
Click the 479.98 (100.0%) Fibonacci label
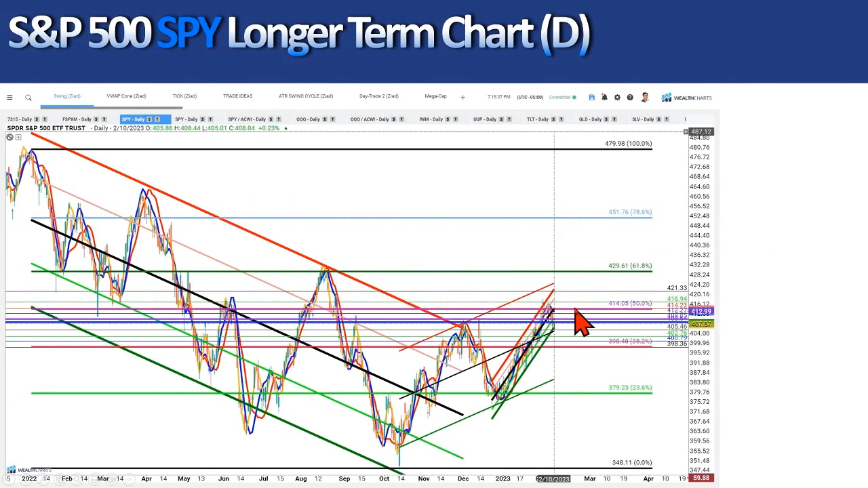coord(628,144)
